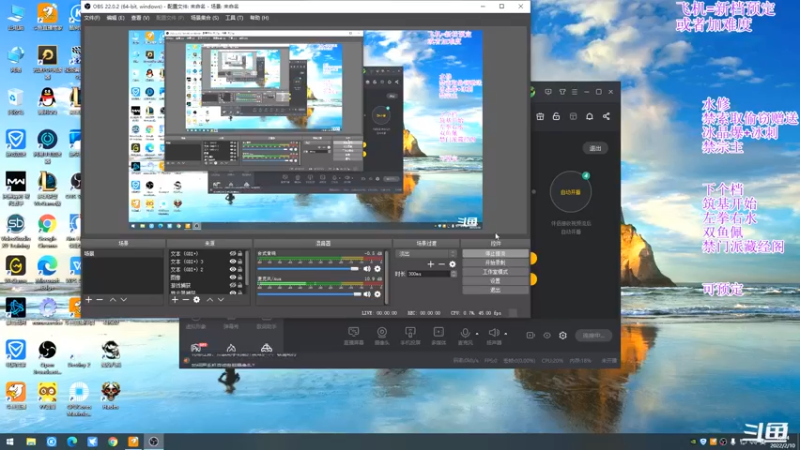Toggle lock of first text source
Viewport: 800px width, 450px height.
pyautogui.click(x=240, y=254)
